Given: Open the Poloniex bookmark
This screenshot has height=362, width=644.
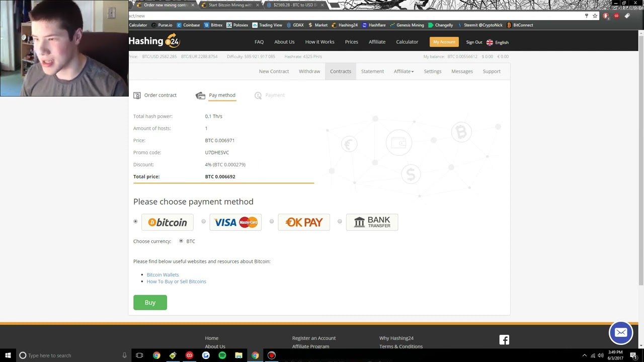Looking at the screenshot, I should coord(237,25).
